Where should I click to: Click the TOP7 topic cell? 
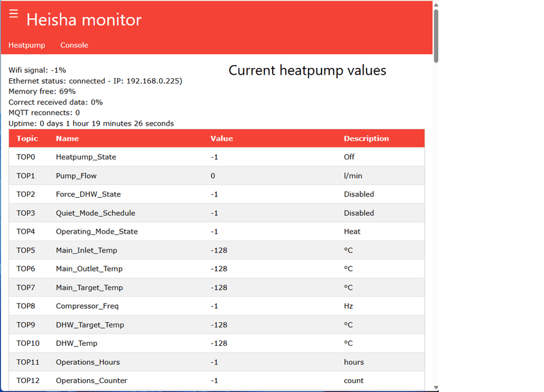coord(26,287)
